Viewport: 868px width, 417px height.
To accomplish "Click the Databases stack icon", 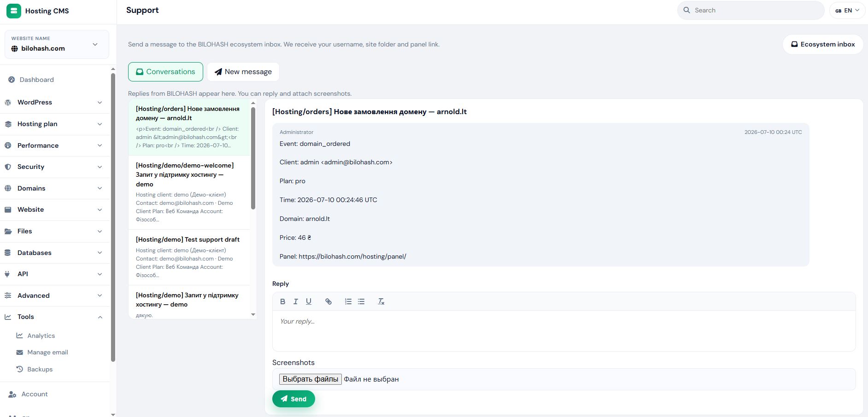I will [8, 253].
